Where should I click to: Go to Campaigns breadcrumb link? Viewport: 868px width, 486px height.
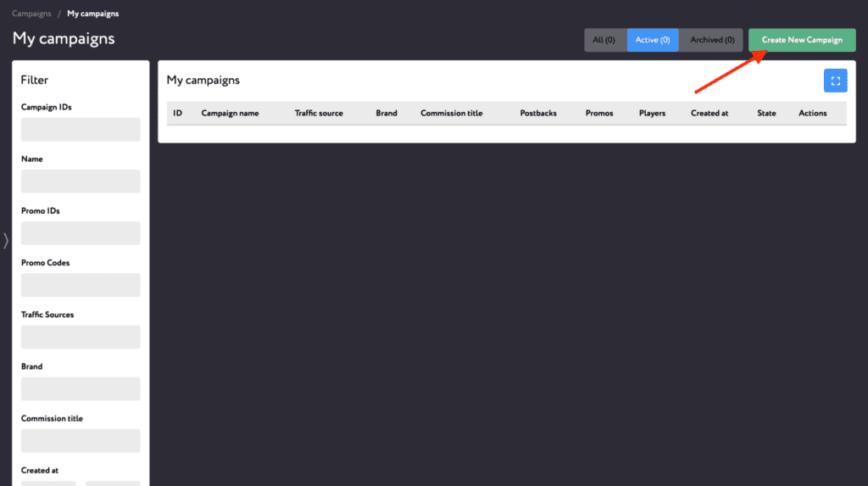tap(31, 14)
